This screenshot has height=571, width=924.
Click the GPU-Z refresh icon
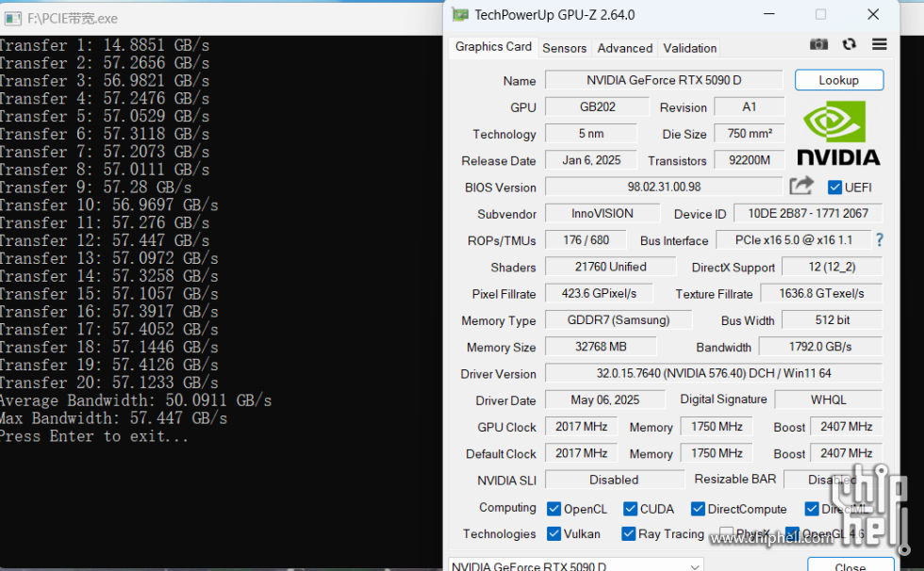coord(850,44)
